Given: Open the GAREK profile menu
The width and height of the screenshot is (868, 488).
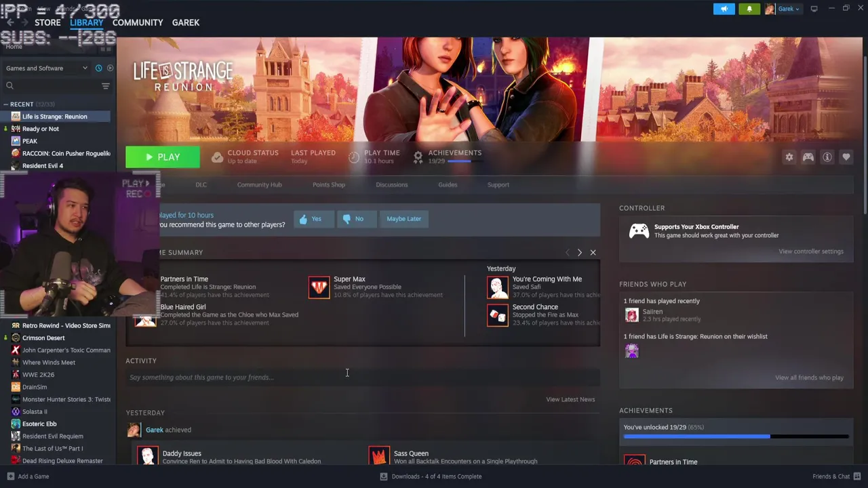Looking at the screenshot, I should coord(186,22).
